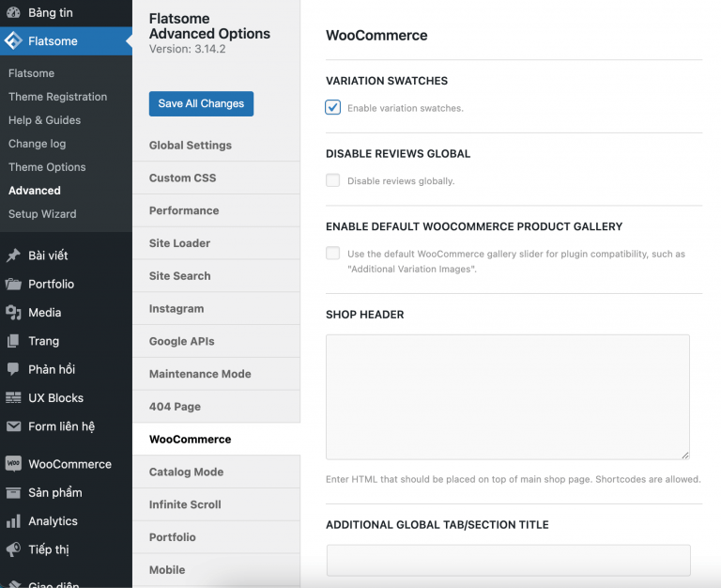
Task: Click the Phản hồi comment bubble icon
Action: pyautogui.click(x=13, y=369)
